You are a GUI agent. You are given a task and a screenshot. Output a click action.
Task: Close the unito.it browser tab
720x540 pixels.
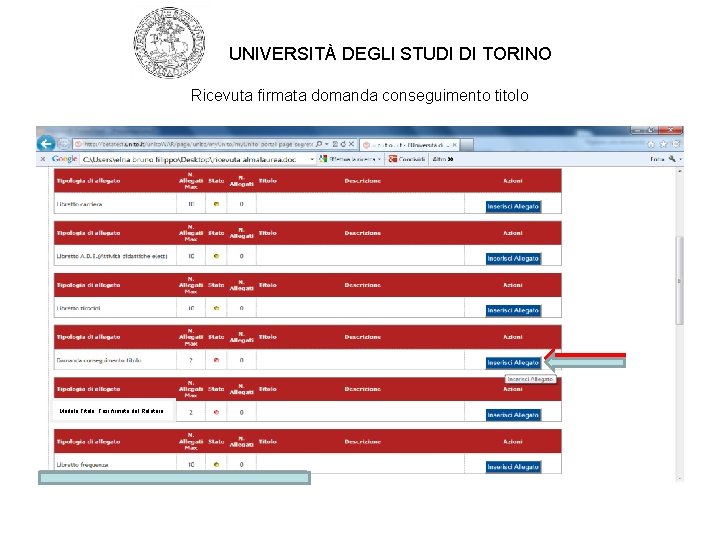click(x=455, y=145)
